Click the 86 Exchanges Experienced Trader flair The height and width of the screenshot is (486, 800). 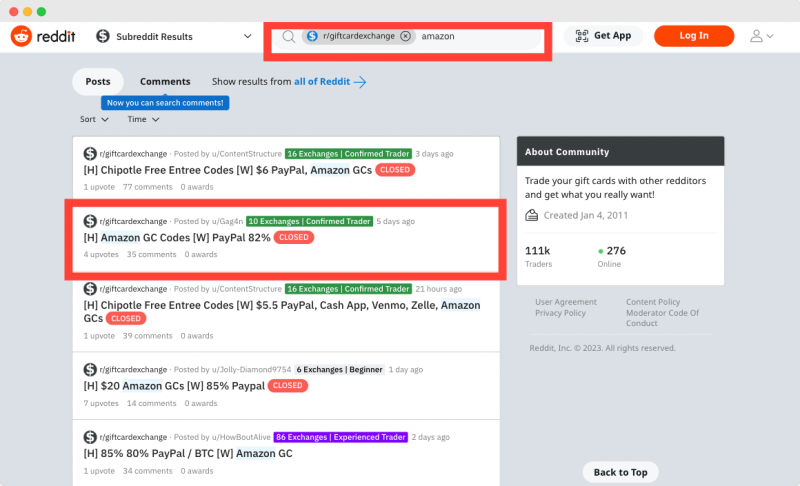pyautogui.click(x=341, y=437)
